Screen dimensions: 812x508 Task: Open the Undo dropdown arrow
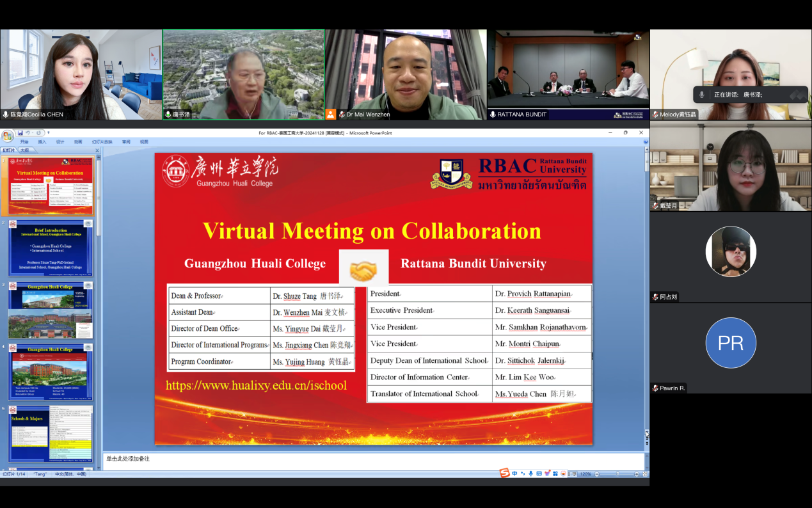(32, 132)
